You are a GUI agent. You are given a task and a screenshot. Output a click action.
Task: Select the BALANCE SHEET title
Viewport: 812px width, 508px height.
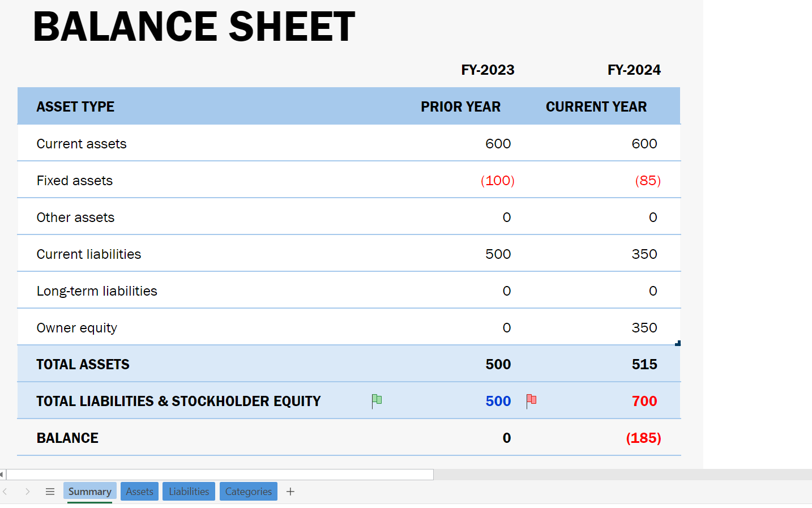[x=194, y=27]
